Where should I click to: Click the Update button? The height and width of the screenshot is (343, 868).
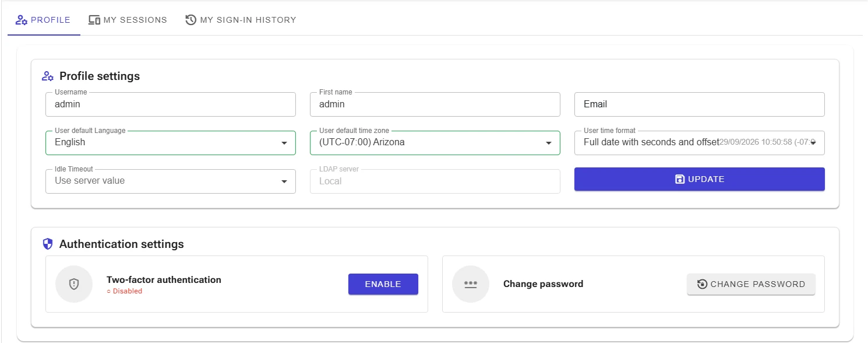700,179
